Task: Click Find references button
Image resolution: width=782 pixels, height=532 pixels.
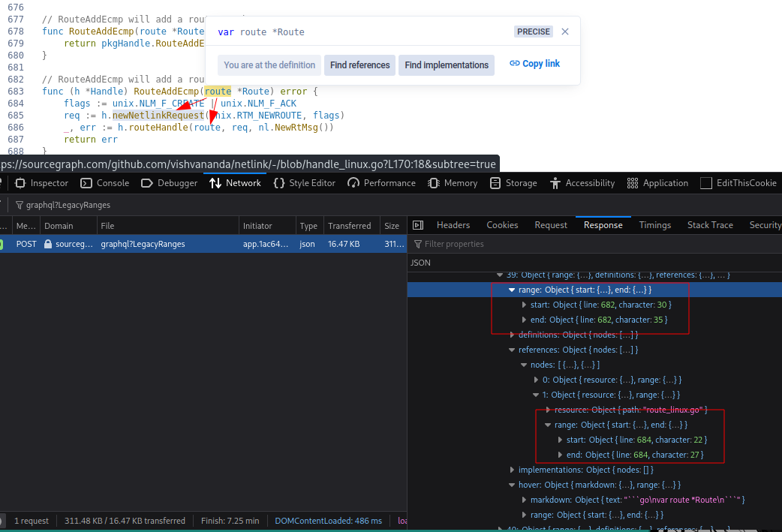Action: point(359,65)
